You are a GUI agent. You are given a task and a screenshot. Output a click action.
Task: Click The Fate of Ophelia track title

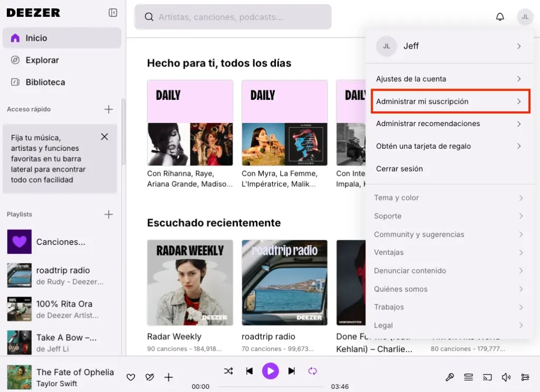point(75,372)
